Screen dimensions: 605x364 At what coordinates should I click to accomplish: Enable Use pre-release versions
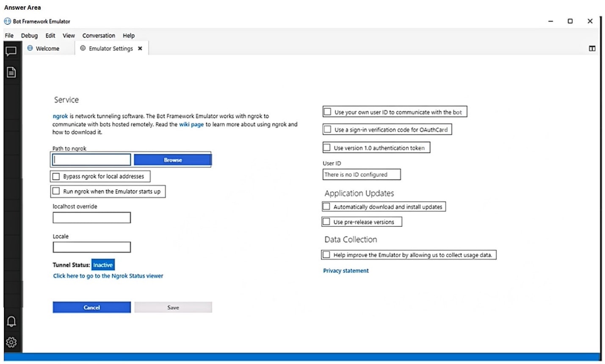(326, 221)
